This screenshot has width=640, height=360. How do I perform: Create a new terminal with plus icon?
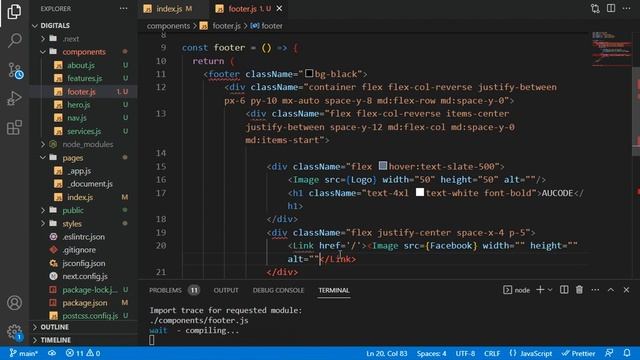[540, 290]
